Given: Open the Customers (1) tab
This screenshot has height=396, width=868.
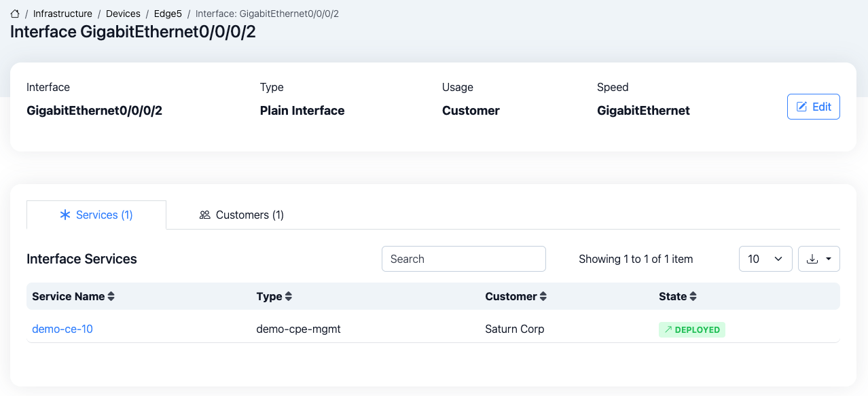Looking at the screenshot, I should coord(242,215).
